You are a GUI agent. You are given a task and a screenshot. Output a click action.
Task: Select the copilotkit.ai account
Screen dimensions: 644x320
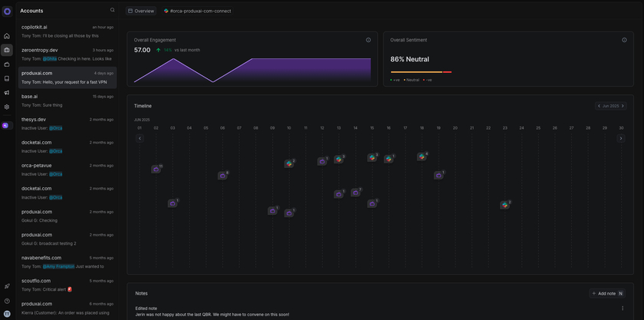67,31
